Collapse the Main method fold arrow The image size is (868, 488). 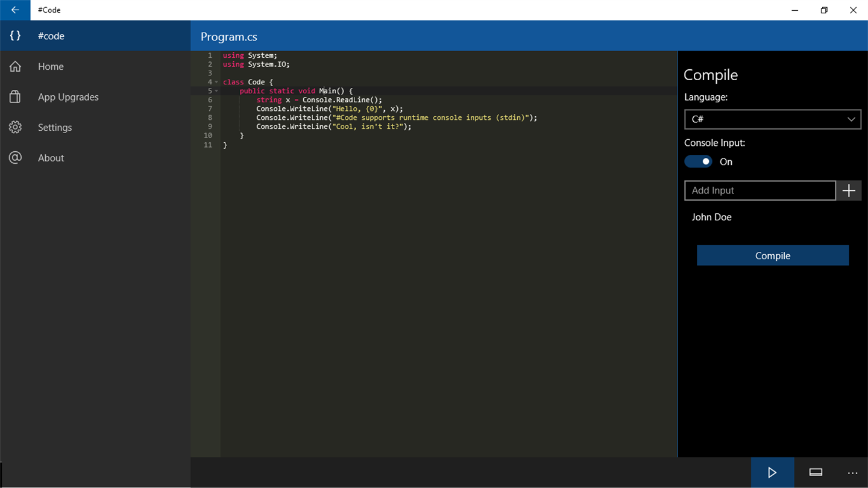[216, 91]
